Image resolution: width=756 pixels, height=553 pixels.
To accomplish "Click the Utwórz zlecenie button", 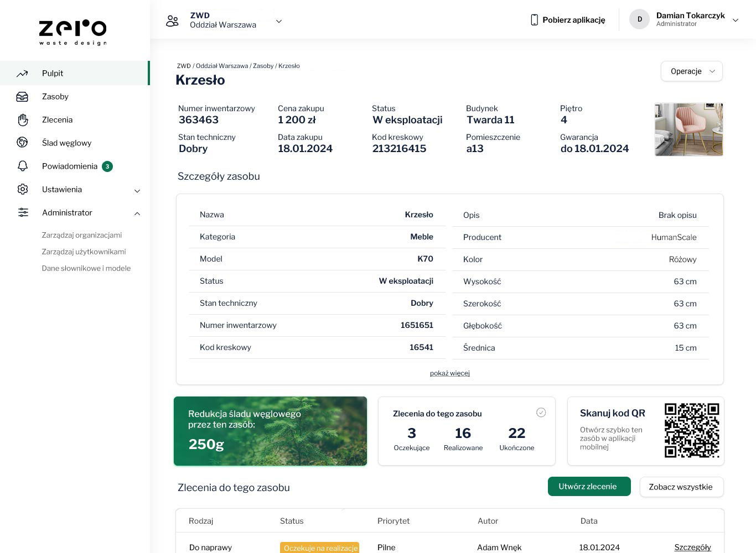I will pos(589,487).
